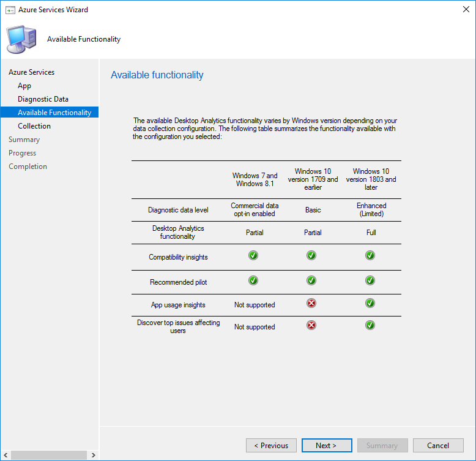
Task: Click the wizard title bar icon
Action: pos(10,10)
